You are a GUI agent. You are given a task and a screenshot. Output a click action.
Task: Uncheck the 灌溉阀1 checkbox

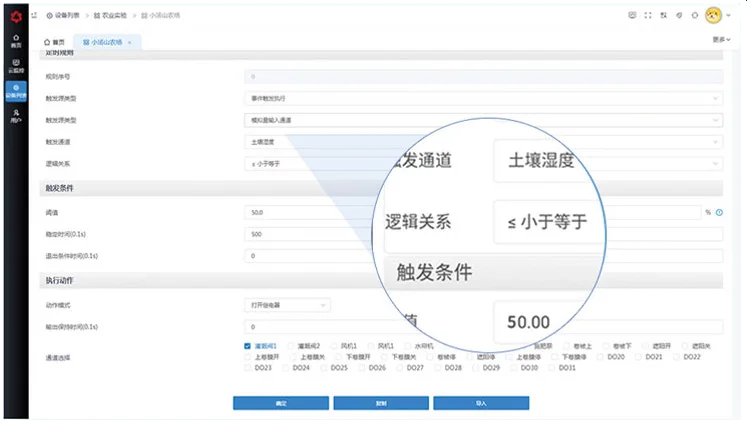pyautogui.click(x=247, y=346)
